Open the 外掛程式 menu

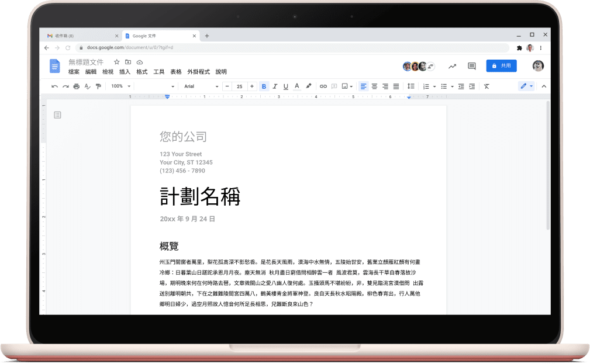[199, 72]
